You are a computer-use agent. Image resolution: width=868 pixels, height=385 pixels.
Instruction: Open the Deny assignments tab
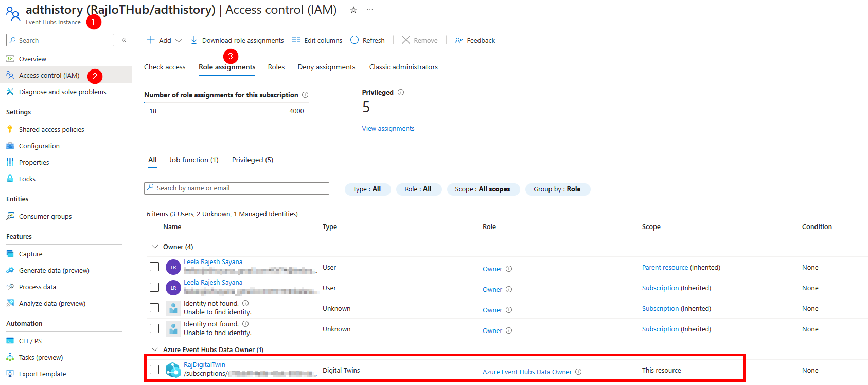click(x=326, y=67)
